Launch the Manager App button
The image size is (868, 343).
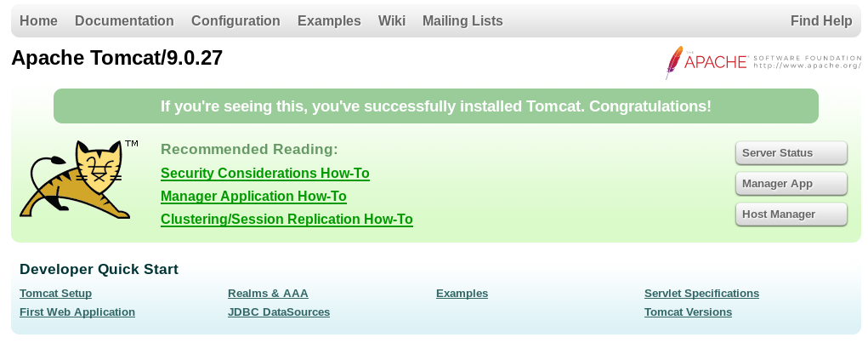(x=791, y=184)
